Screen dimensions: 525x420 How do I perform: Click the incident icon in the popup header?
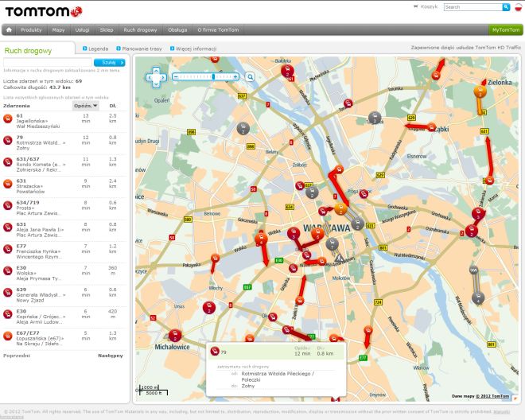pyautogui.click(x=215, y=351)
